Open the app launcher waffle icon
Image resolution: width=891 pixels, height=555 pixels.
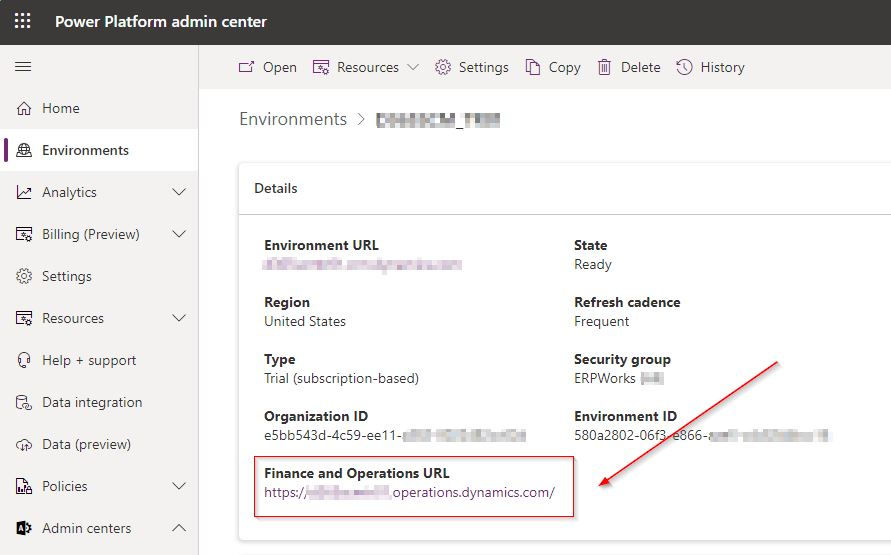point(23,22)
